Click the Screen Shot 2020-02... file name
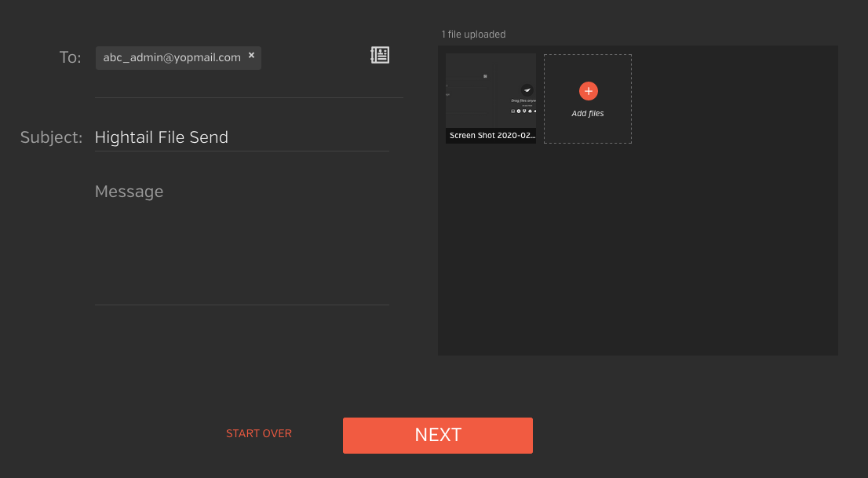 click(x=492, y=136)
